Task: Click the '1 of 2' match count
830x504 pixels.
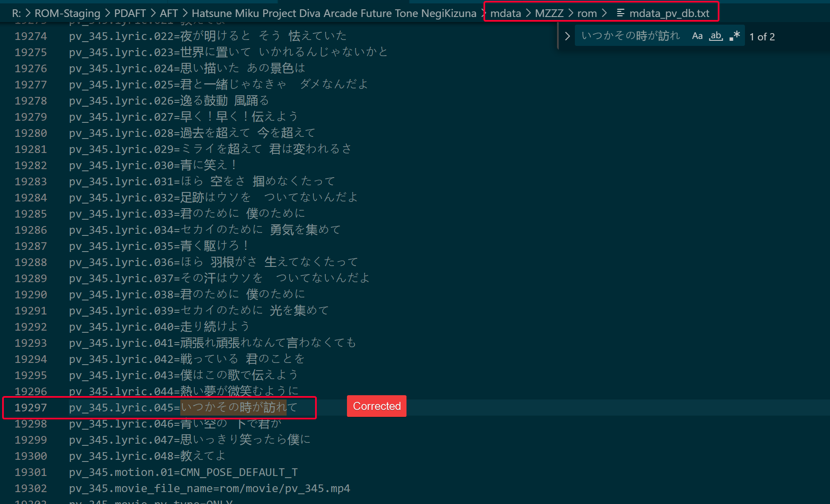Action: tap(762, 37)
